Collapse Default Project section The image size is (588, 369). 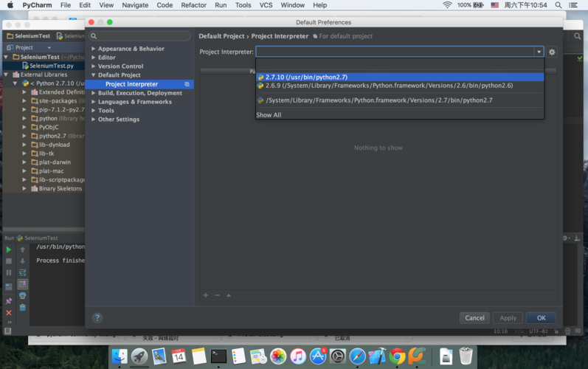click(94, 75)
